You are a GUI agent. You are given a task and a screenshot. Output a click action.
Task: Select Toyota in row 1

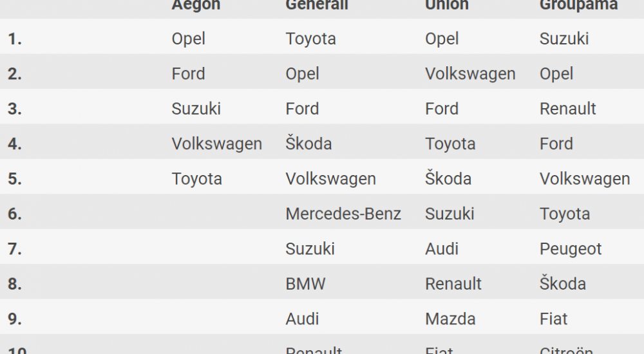click(x=310, y=39)
